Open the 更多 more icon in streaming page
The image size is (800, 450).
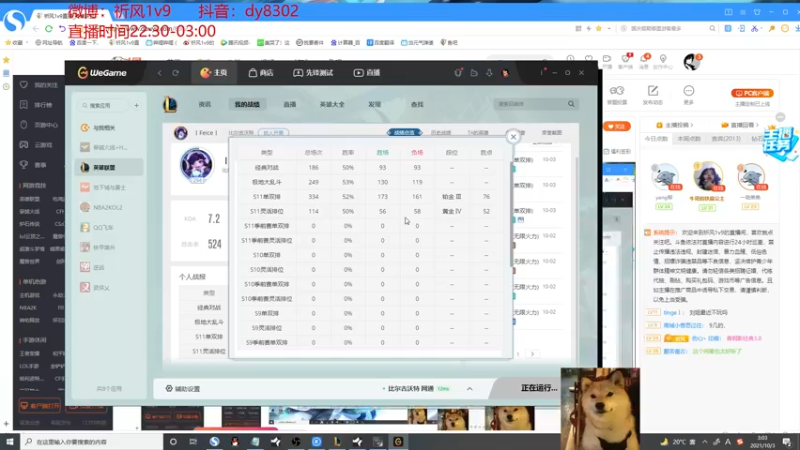(x=689, y=94)
